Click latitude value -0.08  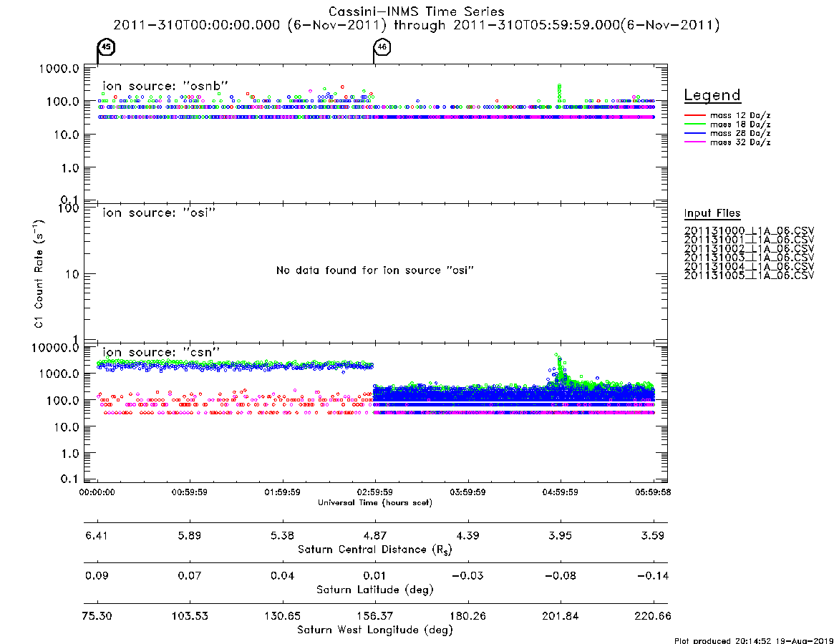560,576
